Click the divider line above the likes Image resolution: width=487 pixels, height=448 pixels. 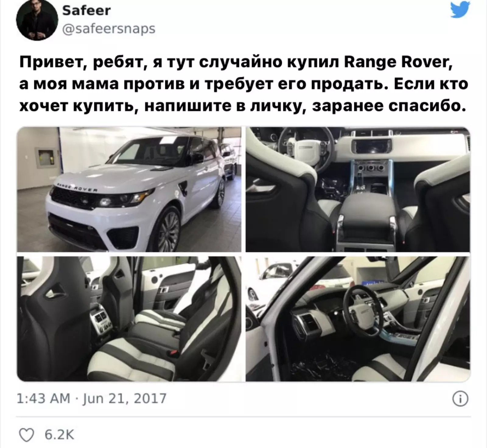point(243,417)
